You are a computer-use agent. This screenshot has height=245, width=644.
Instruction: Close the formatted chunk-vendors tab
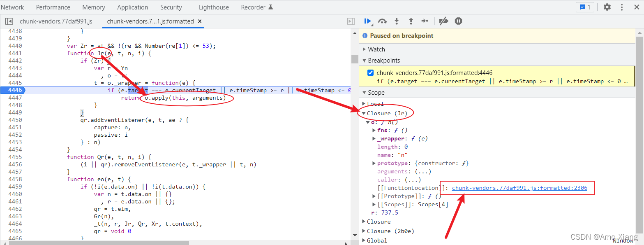[200, 21]
